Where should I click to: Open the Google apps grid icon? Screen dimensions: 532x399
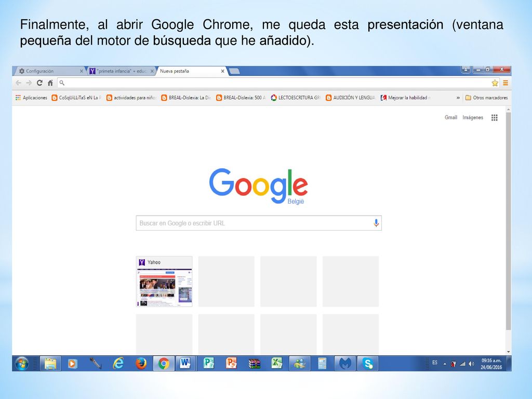click(x=495, y=117)
